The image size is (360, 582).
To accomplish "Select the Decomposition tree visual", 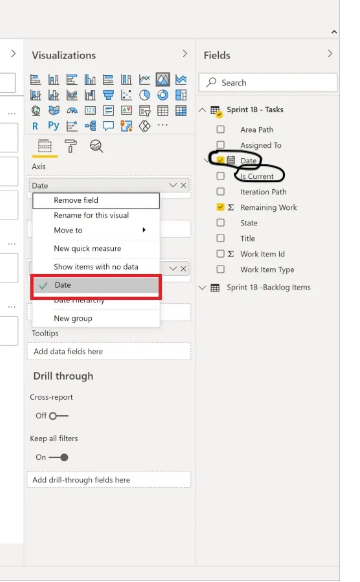I will click(90, 126).
